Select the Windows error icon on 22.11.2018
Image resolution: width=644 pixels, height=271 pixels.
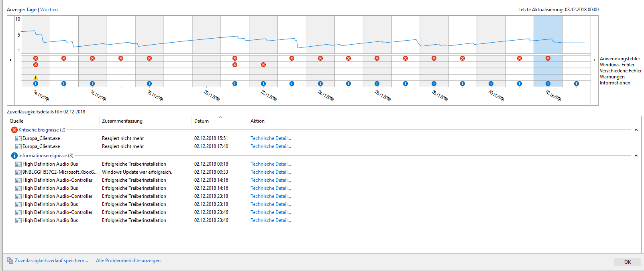coord(263,65)
